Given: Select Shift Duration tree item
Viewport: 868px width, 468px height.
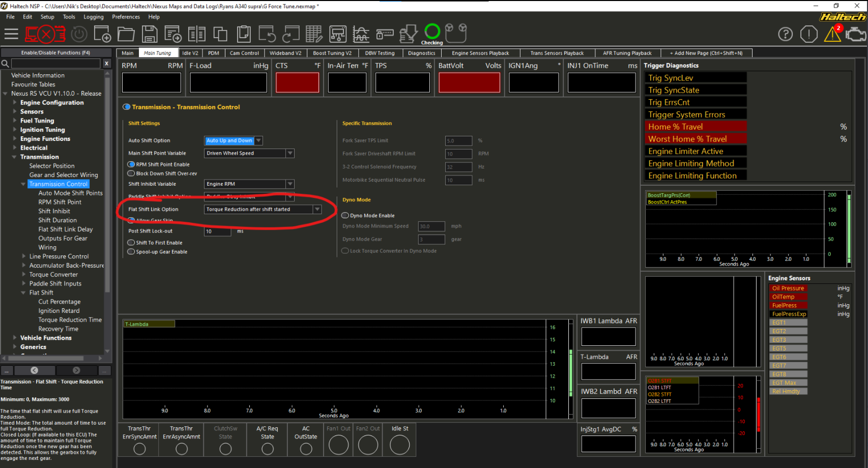Looking at the screenshot, I should (57, 220).
